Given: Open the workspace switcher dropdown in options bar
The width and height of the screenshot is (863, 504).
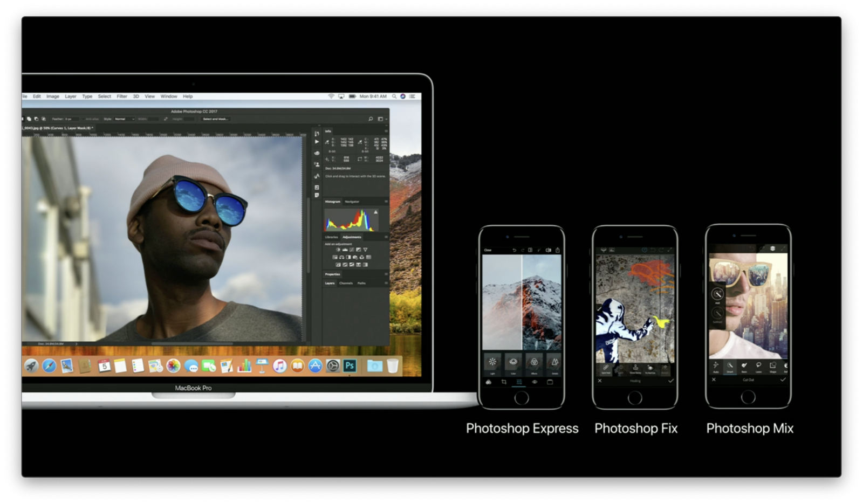Looking at the screenshot, I should 382,119.
